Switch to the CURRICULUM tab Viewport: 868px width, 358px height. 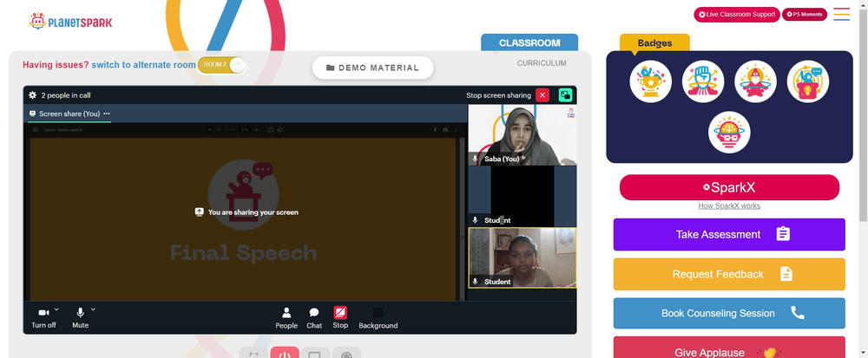[542, 63]
